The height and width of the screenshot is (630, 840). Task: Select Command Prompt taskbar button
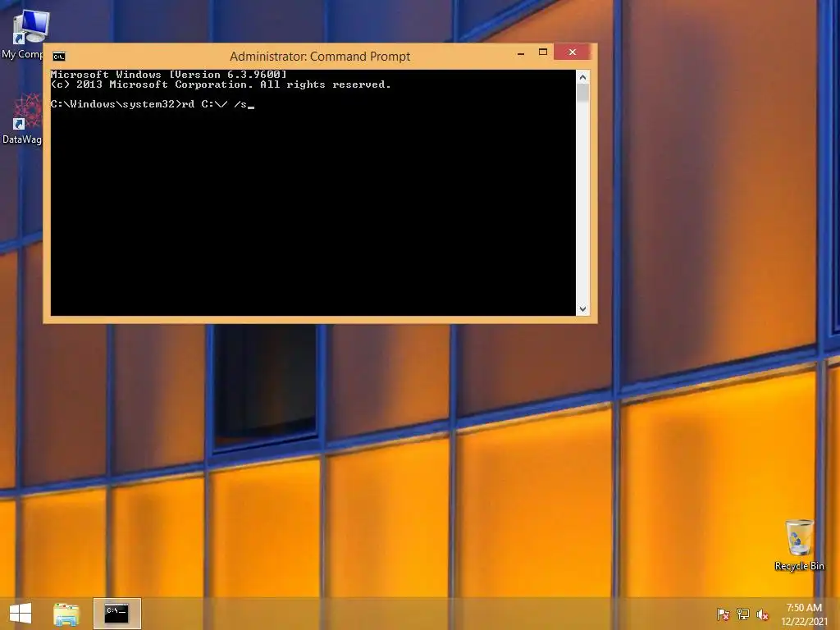(116, 614)
